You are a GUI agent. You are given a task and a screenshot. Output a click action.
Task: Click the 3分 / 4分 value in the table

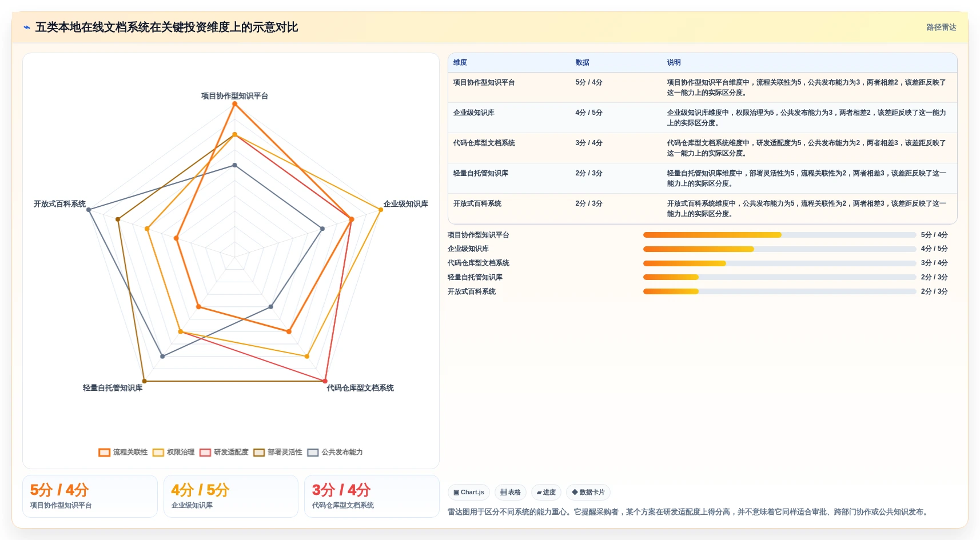point(589,143)
